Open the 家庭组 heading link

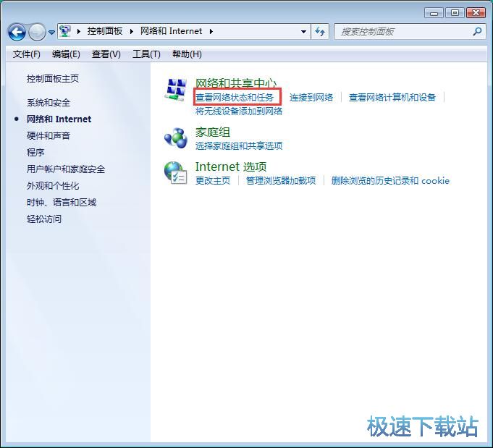pos(213,132)
